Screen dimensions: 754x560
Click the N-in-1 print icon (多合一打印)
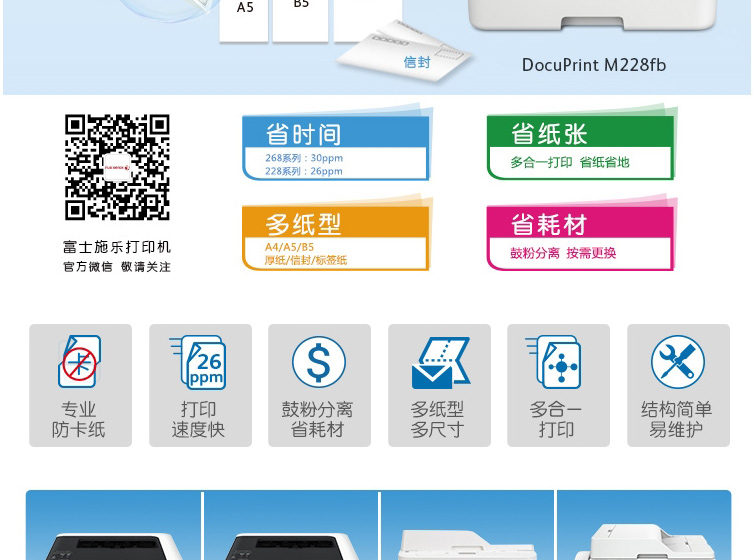tap(554, 362)
